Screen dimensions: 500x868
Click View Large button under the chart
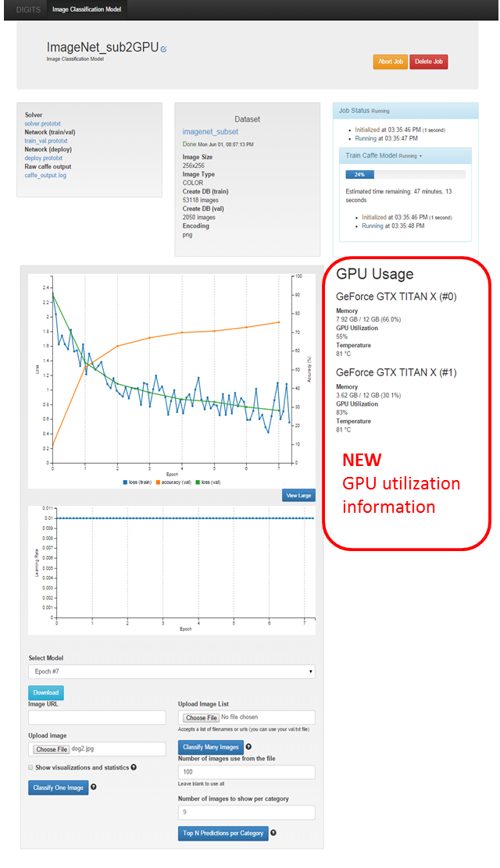point(298,496)
